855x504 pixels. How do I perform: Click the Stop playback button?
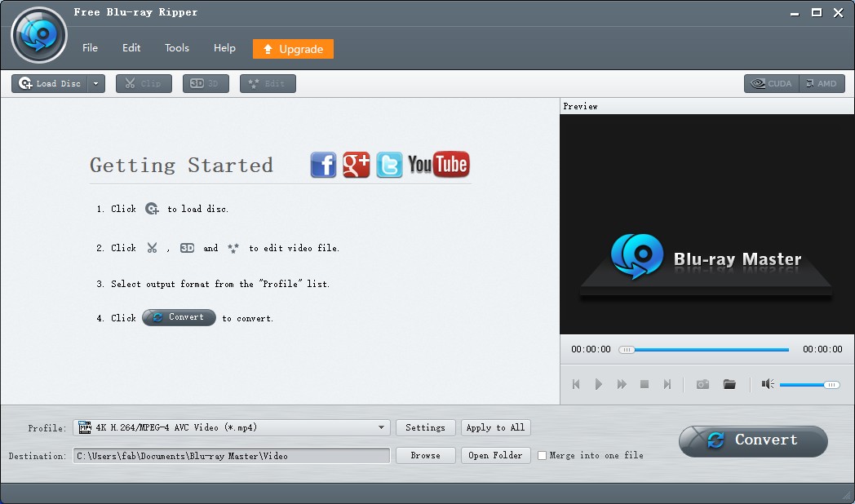tap(645, 384)
